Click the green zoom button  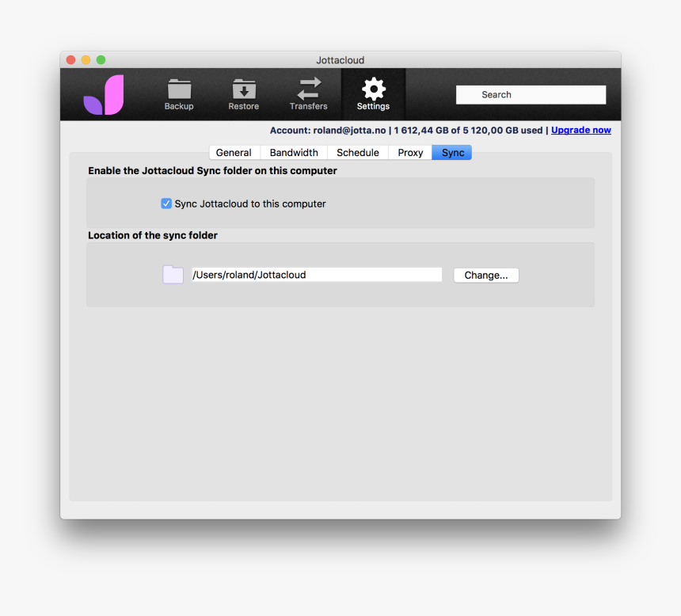pyautogui.click(x=100, y=59)
